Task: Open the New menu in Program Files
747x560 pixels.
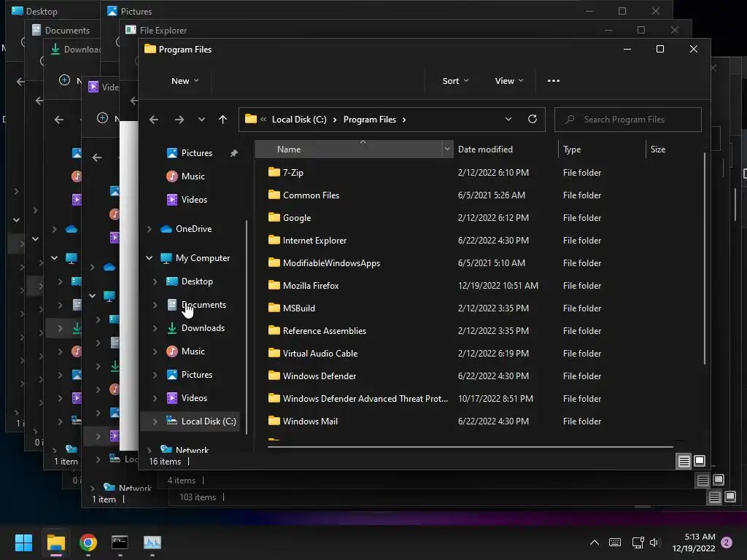Action: (185, 81)
